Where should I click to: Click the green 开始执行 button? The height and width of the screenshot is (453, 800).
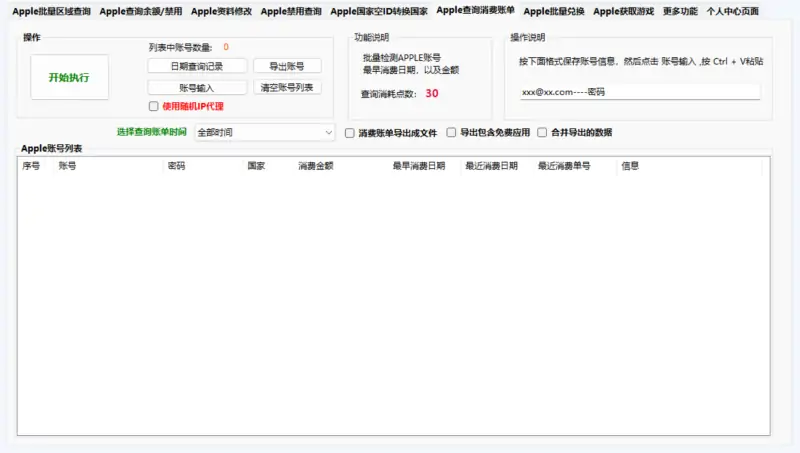[x=69, y=77]
